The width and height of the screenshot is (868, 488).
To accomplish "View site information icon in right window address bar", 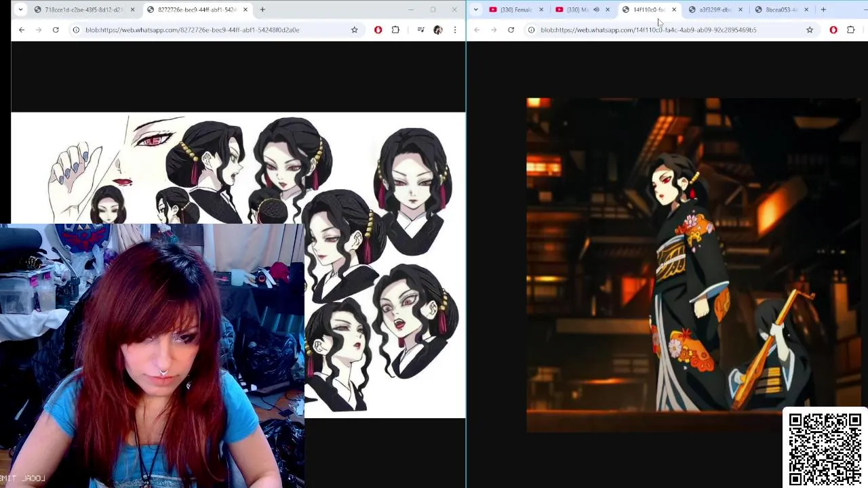I will [x=531, y=30].
